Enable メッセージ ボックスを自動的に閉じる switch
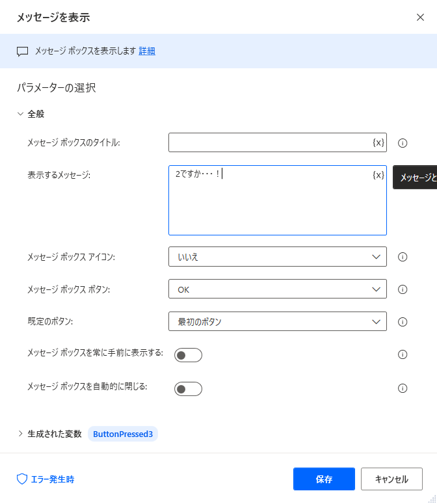Screen dimensions: 437x504 pos(189,389)
